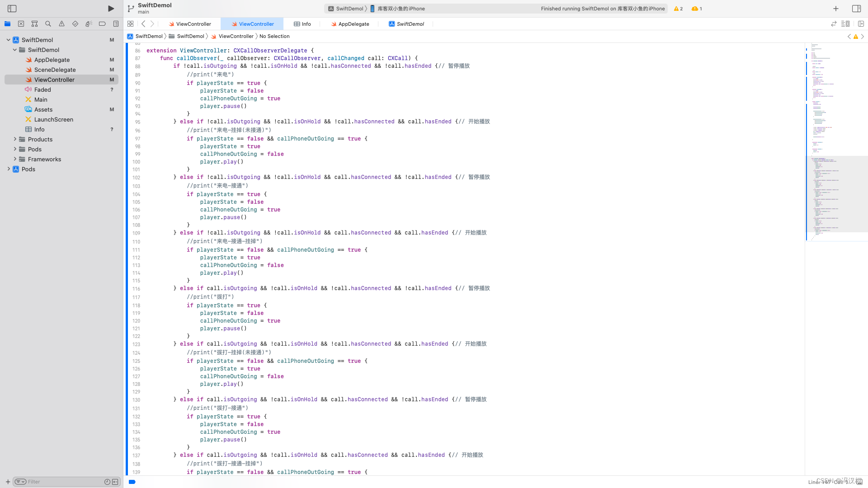Open the Debug navigator spray icon
868x488 pixels.
pos(89,24)
